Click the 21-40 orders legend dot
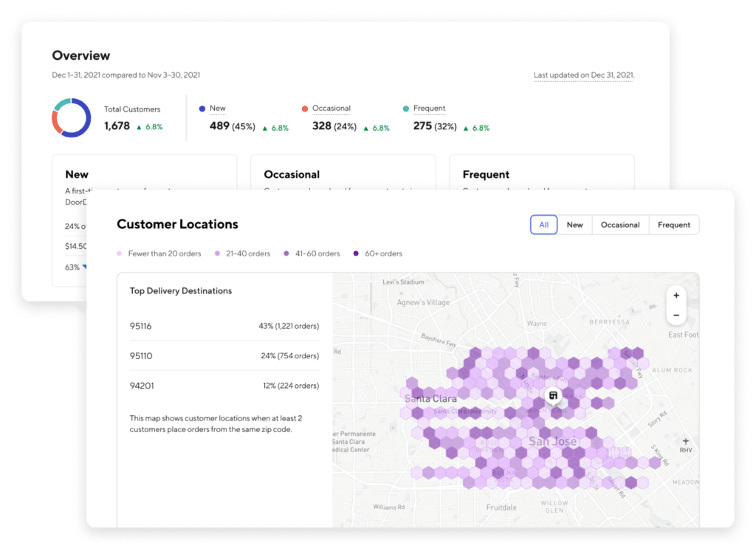Viewport: 756px width, 560px height. pyautogui.click(x=218, y=253)
